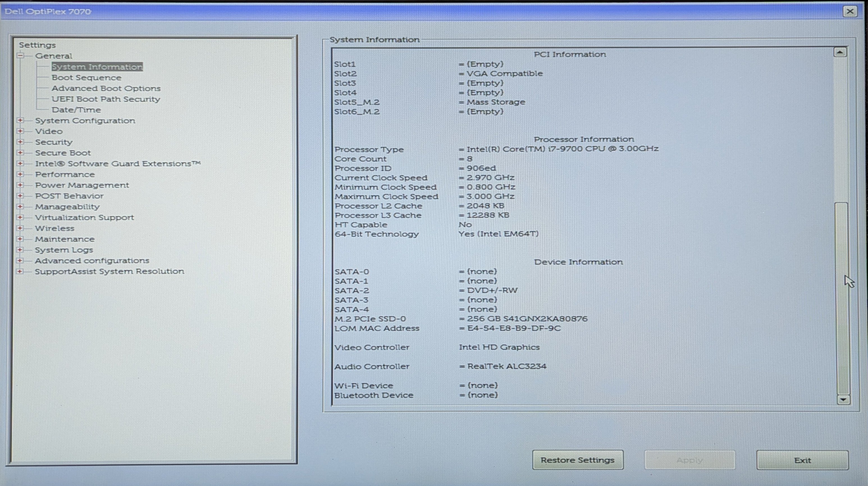Expand the Wireless node
868x486 pixels.
[20, 228]
